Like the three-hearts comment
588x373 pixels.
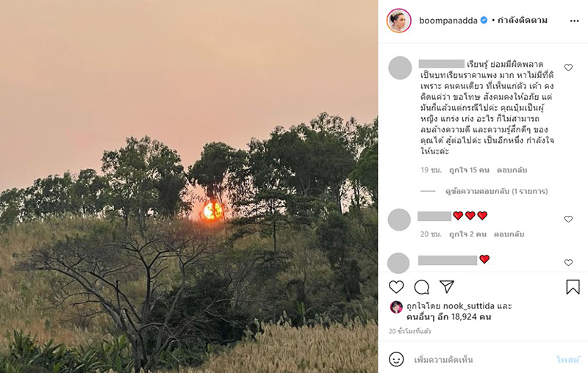click(x=568, y=219)
